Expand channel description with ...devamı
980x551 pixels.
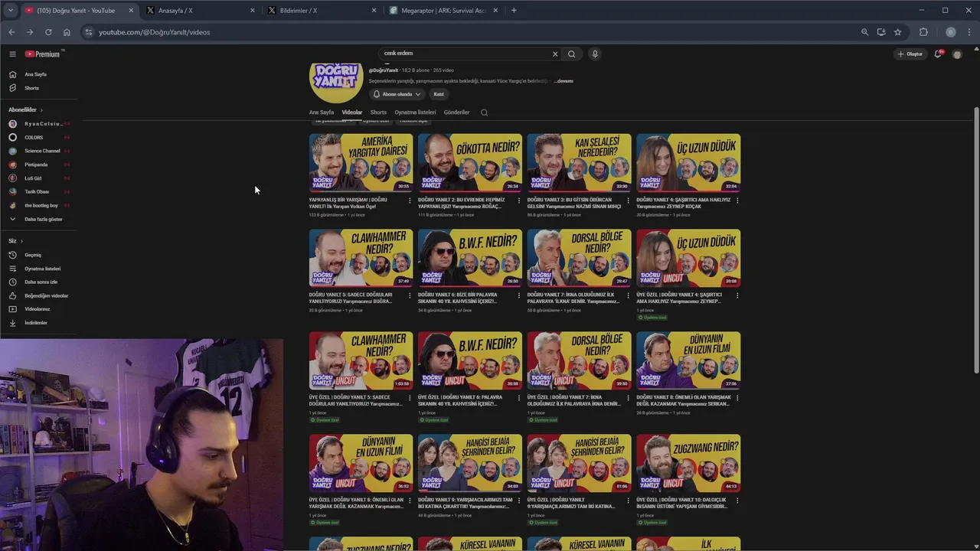(x=563, y=81)
